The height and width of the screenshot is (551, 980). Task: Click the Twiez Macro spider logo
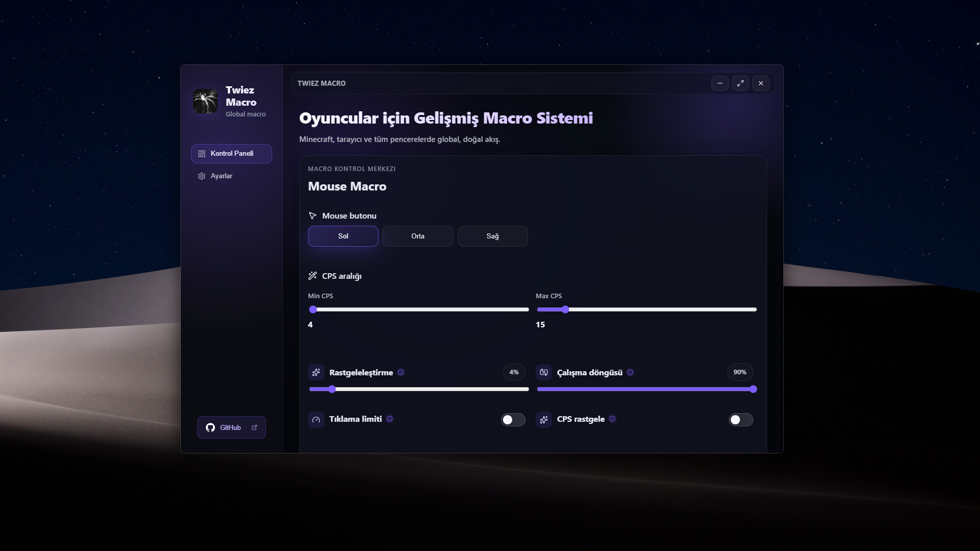(x=205, y=101)
